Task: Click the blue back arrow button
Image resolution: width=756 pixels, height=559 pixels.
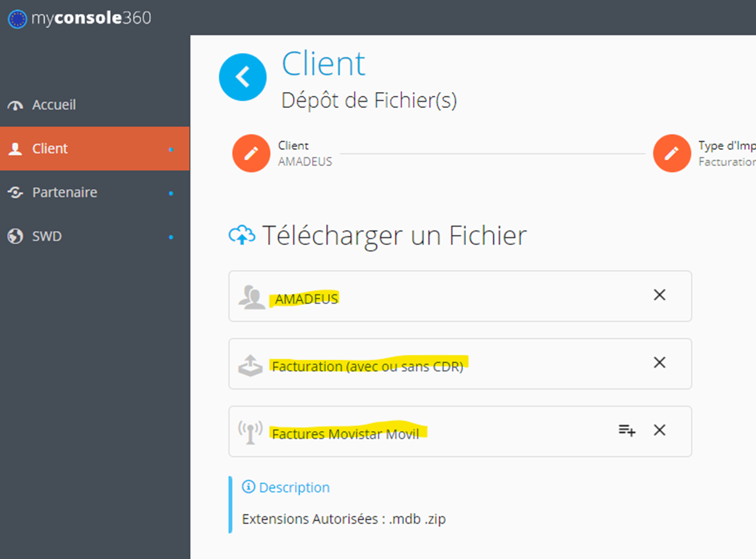Action: tap(242, 77)
